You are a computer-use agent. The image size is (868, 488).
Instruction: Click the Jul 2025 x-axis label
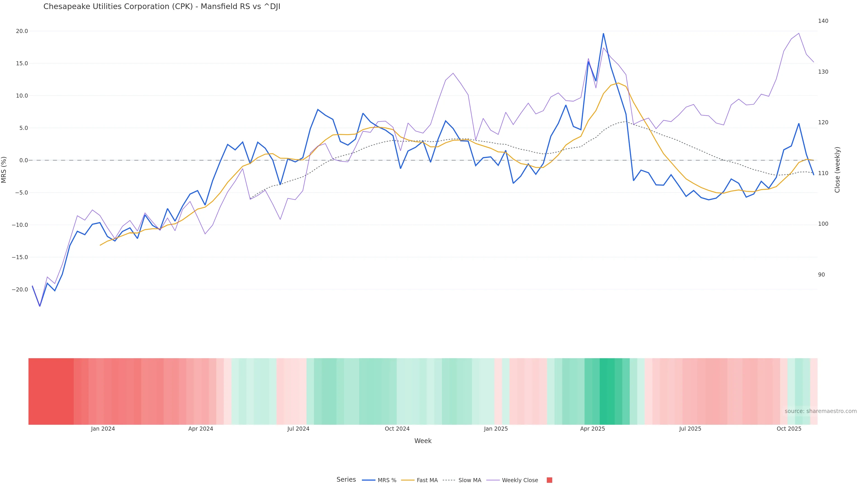point(690,429)
